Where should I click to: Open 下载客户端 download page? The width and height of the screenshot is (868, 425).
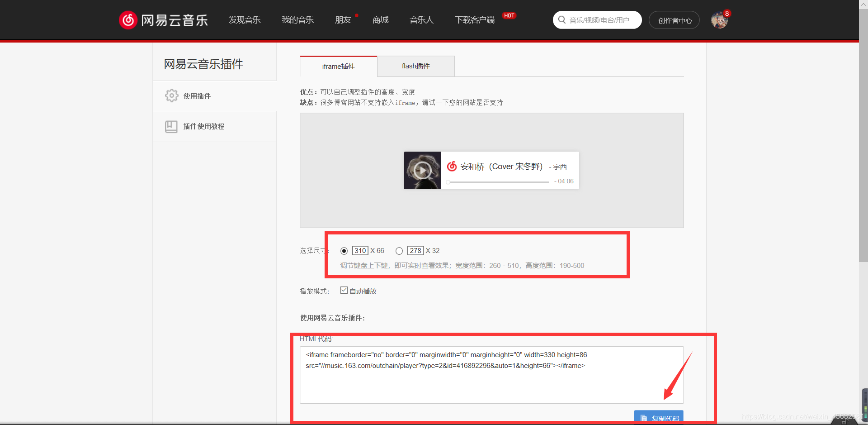(x=475, y=20)
